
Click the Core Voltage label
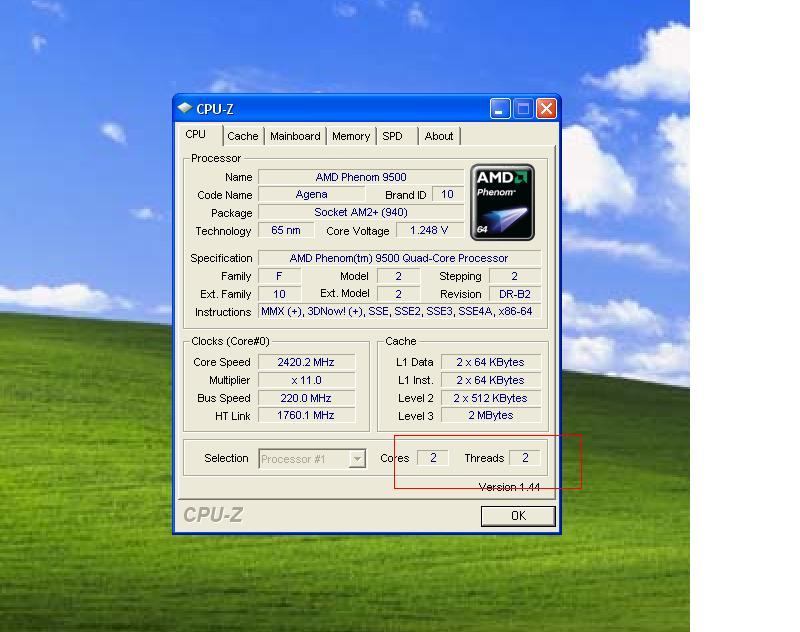(358, 231)
